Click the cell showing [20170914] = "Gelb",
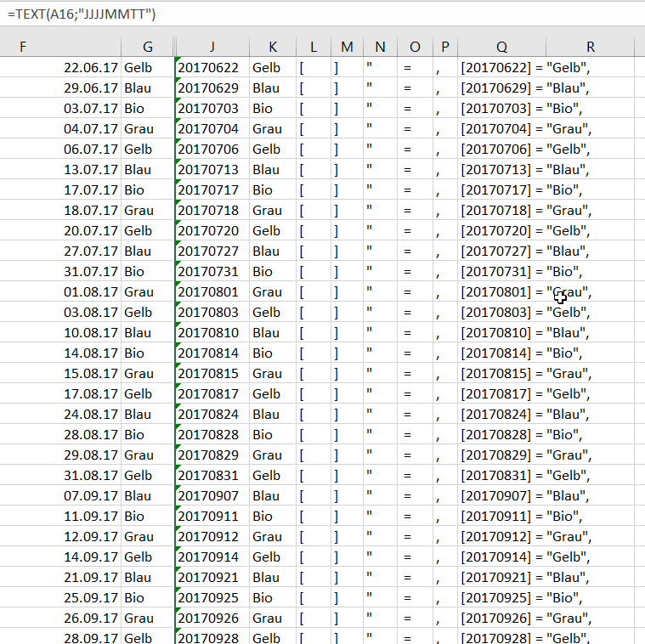Viewport: 645px width, 644px height. click(x=524, y=557)
